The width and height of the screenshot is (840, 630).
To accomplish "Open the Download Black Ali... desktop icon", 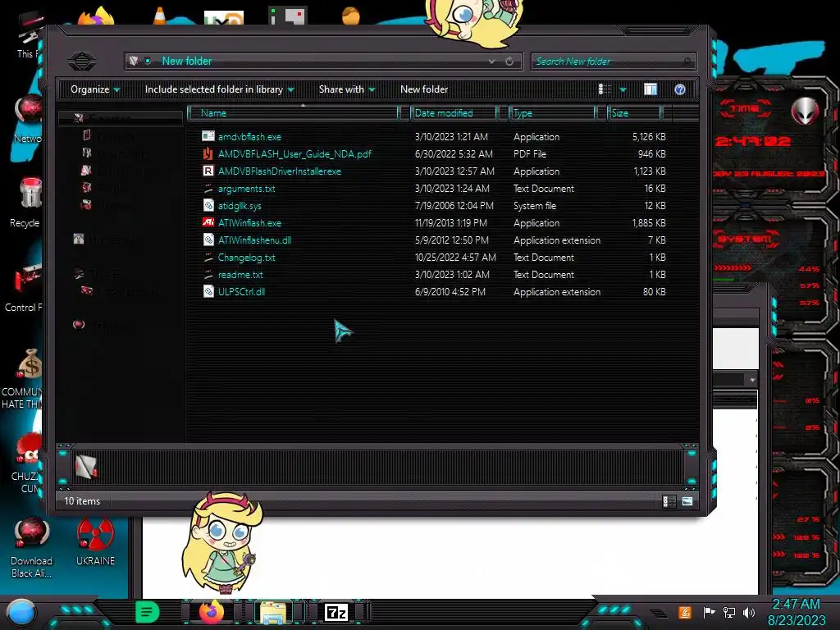I will coord(31,548).
